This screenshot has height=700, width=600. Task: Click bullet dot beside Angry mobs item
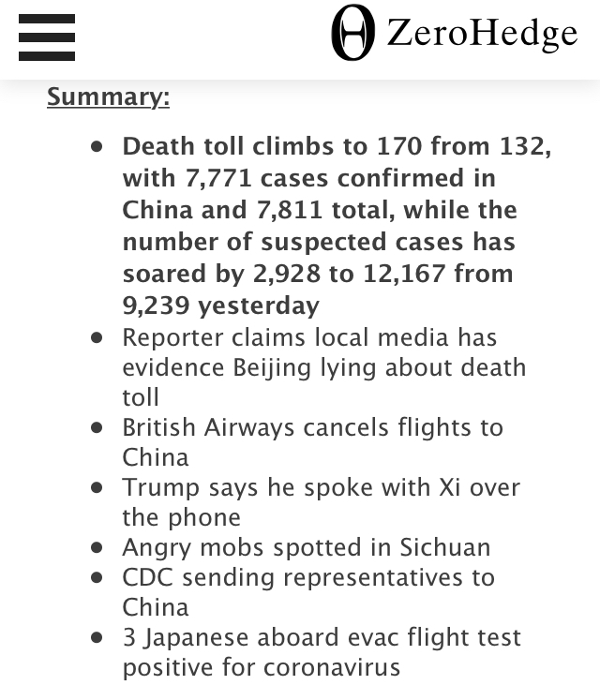pos(97,547)
